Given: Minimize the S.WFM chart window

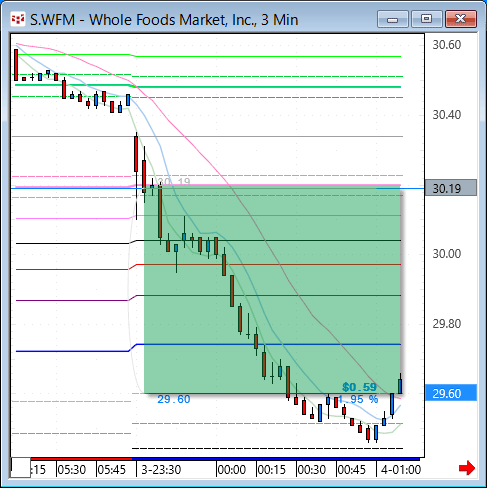Looking at the screenshot, I should tap(393, 19).
